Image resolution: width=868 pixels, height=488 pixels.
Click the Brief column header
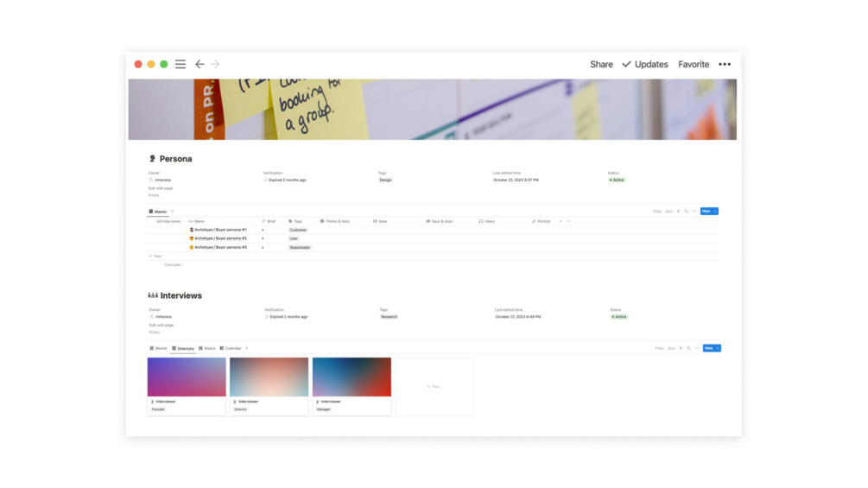click(269, 221)
